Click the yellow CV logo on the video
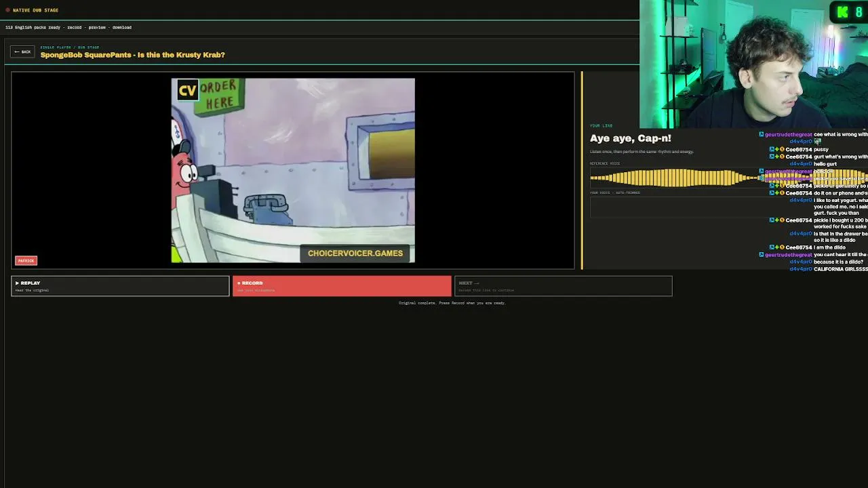 (x=187, y=90)
